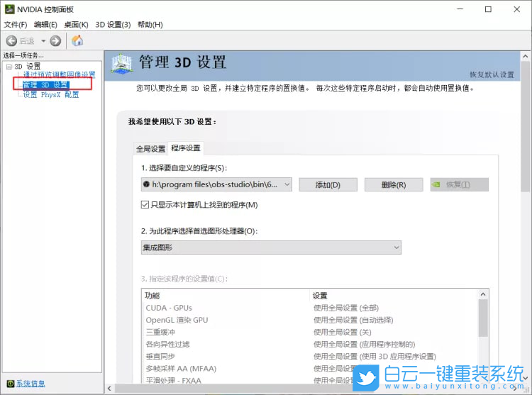Open the 集成图形 preferred processor dropdown
Screen dimensions: 532x395
click(x=271, y=247)
